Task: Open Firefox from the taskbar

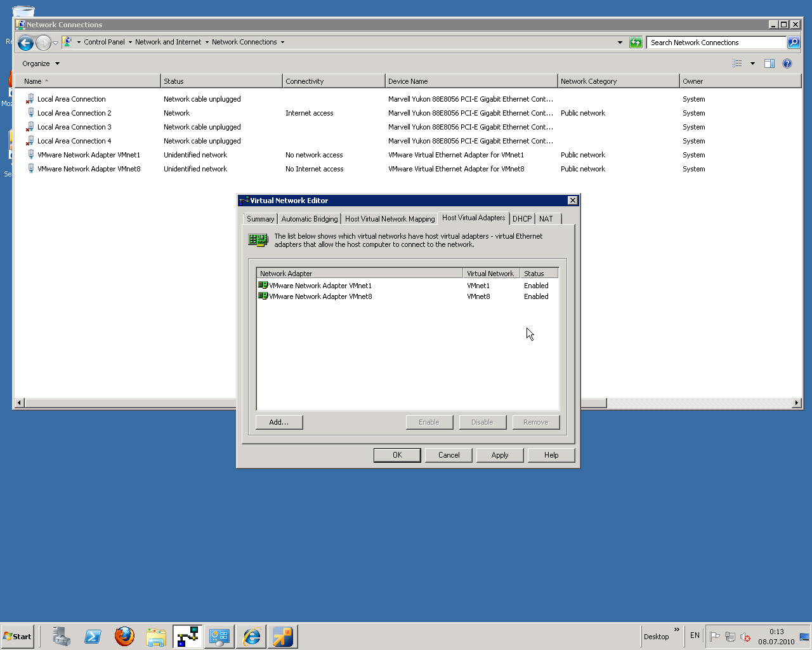Action: (x=124, y=636)
